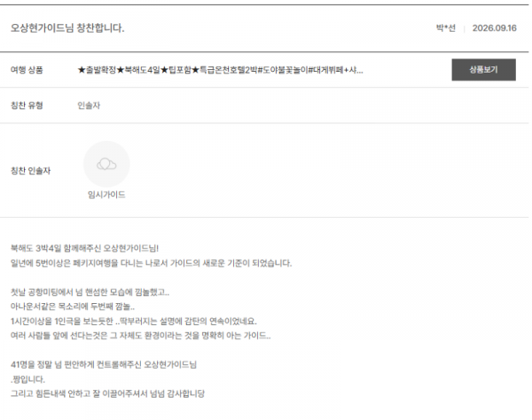Click the line starting 아나운서같은 목소리에
This screenshot has width=532, height=420.
(73, 307)
